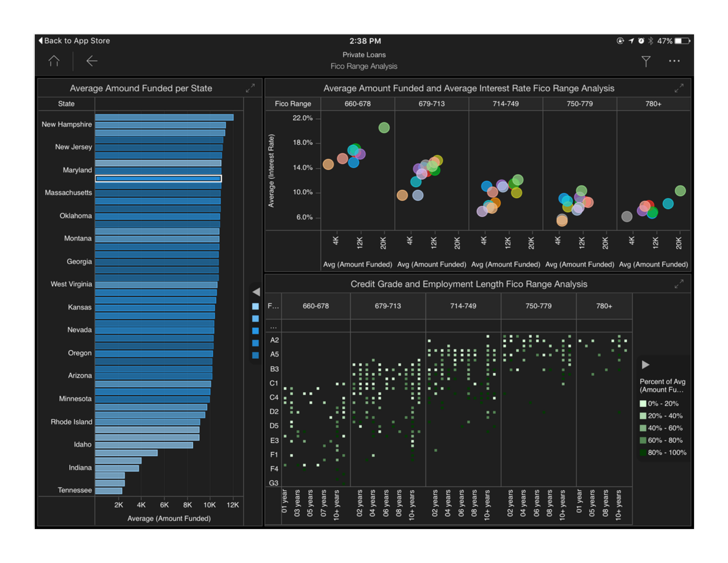Image resolution: width=728 pixels, height=563 pixels.
Task: Click the A2 credit grade row label
Action: point(274,340)
